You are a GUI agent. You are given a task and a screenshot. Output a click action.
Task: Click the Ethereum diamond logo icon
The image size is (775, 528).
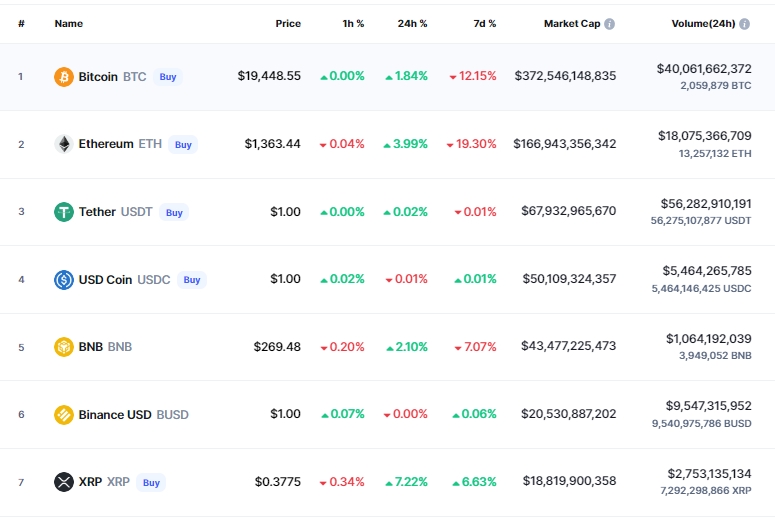pyautogui.click(x=64, y=144)
